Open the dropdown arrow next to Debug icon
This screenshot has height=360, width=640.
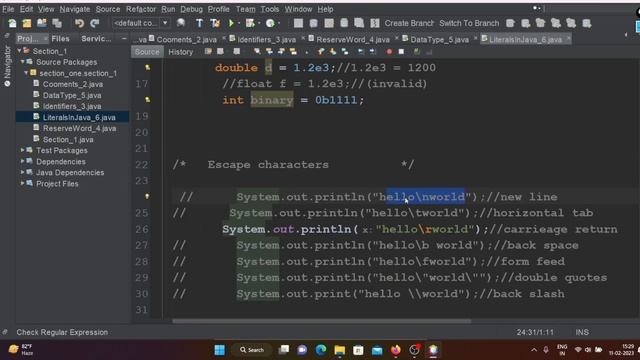[x=259, y=23]
